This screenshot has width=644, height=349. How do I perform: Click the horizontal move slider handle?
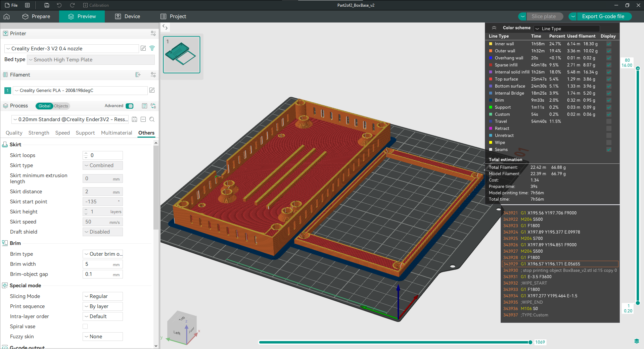point(530,342)
